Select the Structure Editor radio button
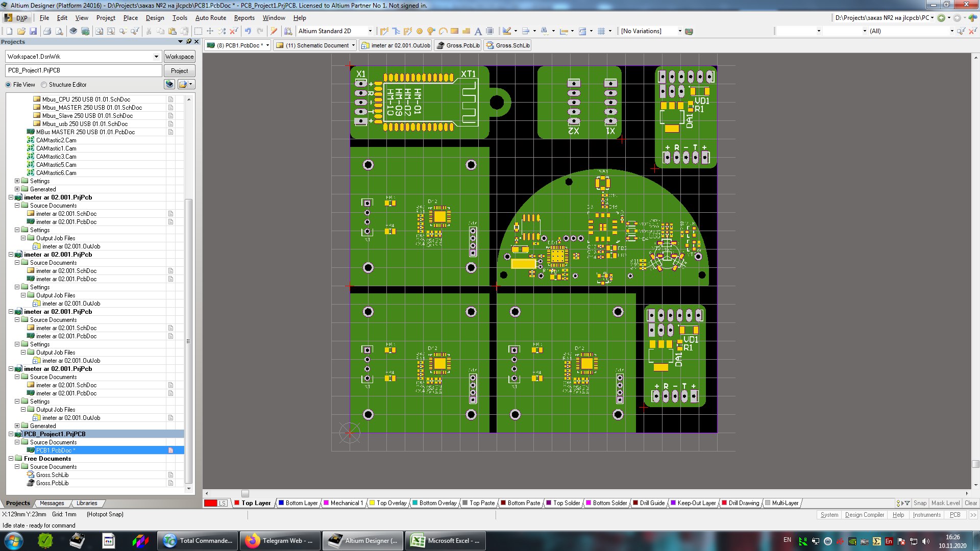 (44, 85)
